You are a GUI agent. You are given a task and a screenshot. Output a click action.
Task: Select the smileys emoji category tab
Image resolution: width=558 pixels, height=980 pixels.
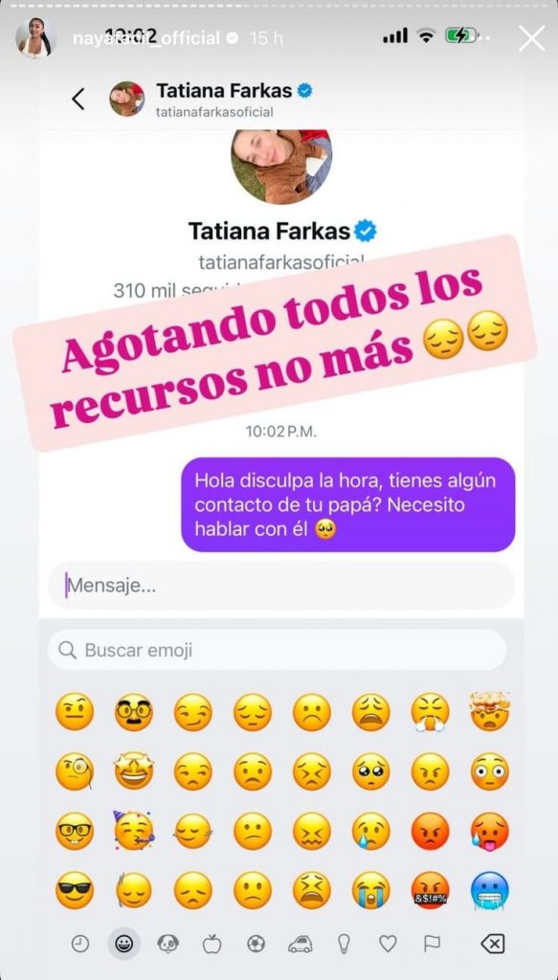(x=123, y=944)
